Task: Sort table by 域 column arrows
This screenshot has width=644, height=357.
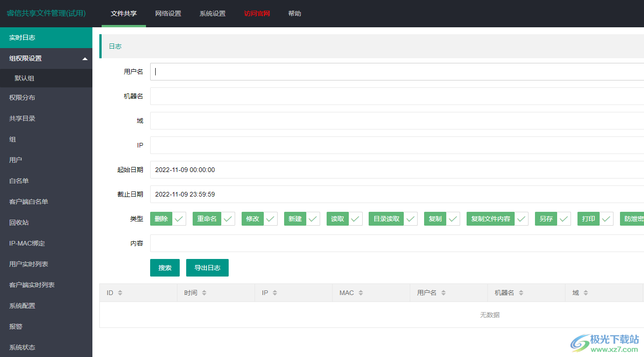Action: point(586,293)
